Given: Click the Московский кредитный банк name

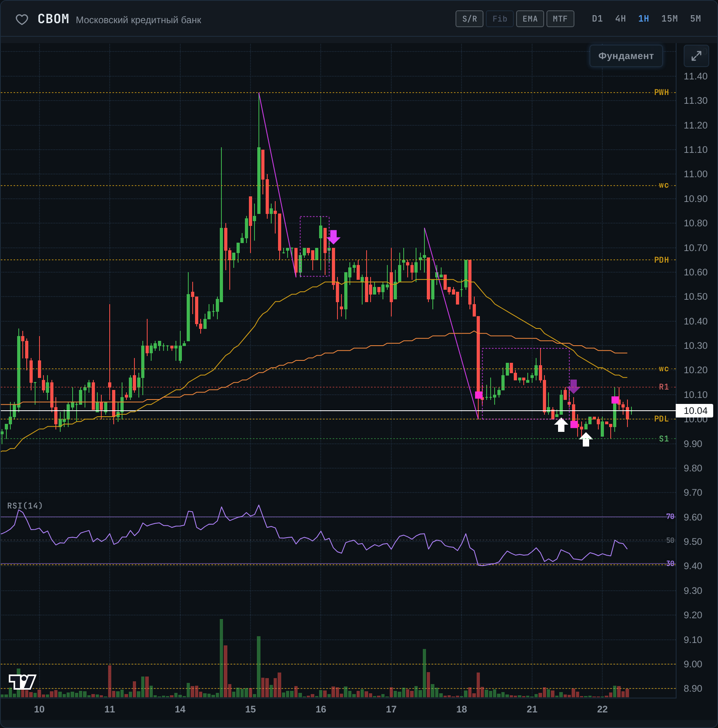Looking at the screenshot, I should [138, 20].
